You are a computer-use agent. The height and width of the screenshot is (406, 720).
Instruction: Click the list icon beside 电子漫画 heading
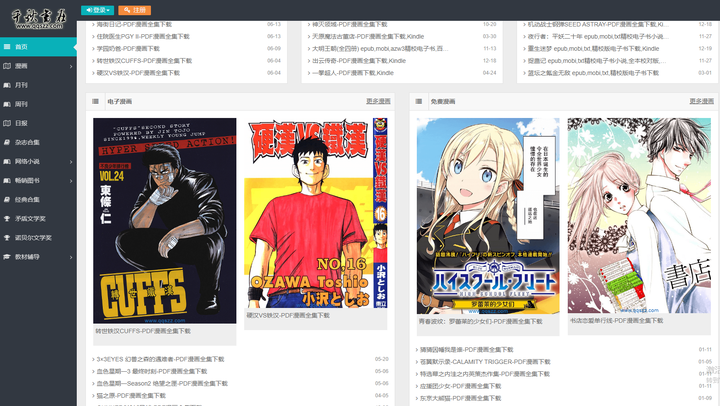96,102
